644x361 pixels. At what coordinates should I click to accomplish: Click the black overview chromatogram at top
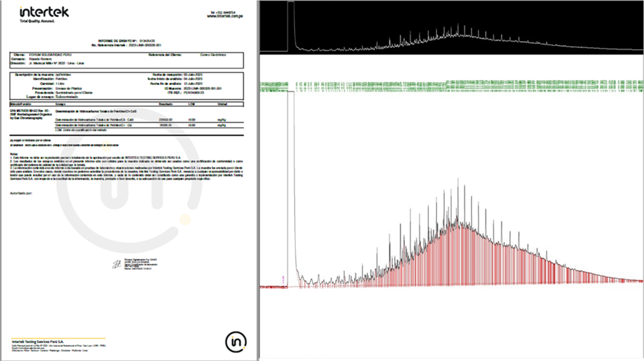click(451, 27)
